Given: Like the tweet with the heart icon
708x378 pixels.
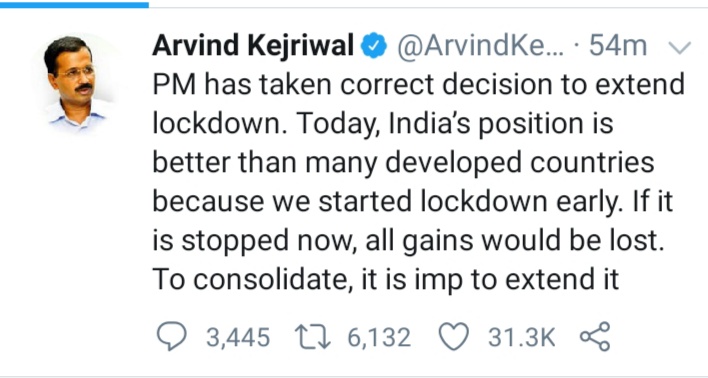Looking at the screenshot, I should [454, 337].
